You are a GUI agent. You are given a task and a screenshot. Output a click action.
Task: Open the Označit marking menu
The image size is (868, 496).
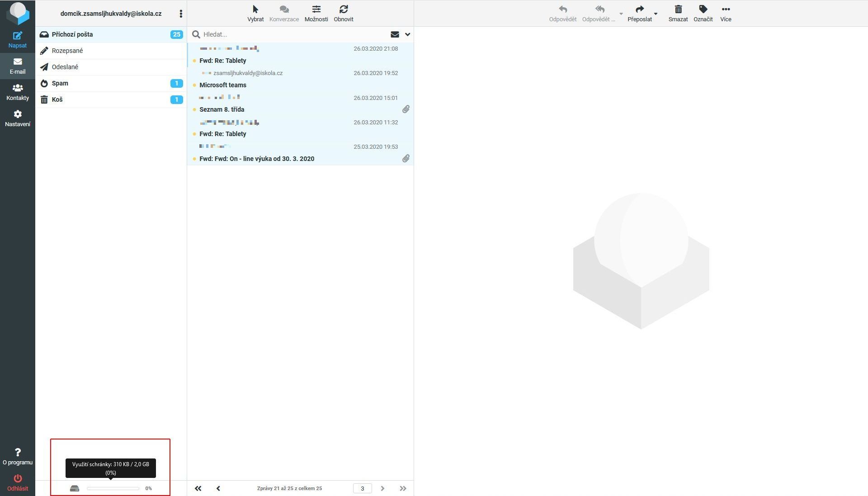[x=703, y=14]
